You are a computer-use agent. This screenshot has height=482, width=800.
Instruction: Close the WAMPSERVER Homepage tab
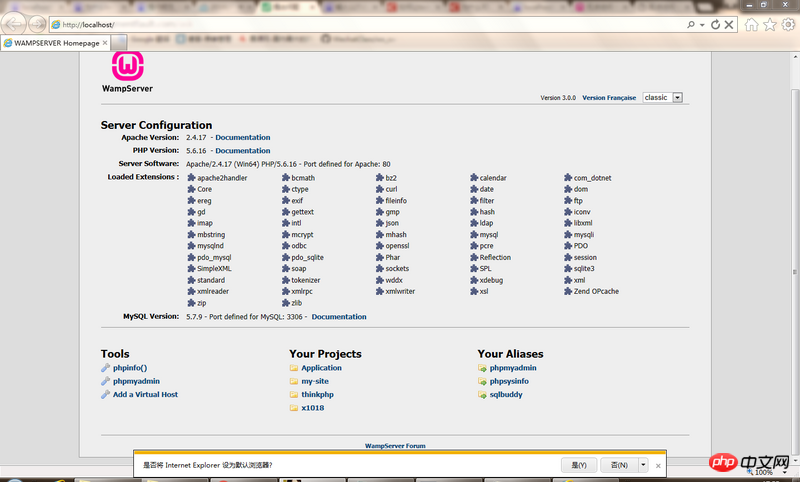[105, 43]
